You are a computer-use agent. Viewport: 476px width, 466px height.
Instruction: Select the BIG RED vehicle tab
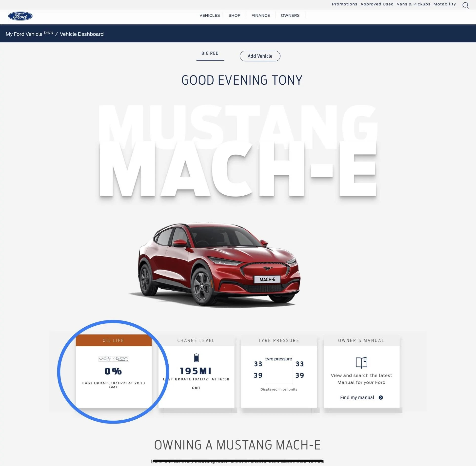210,54
